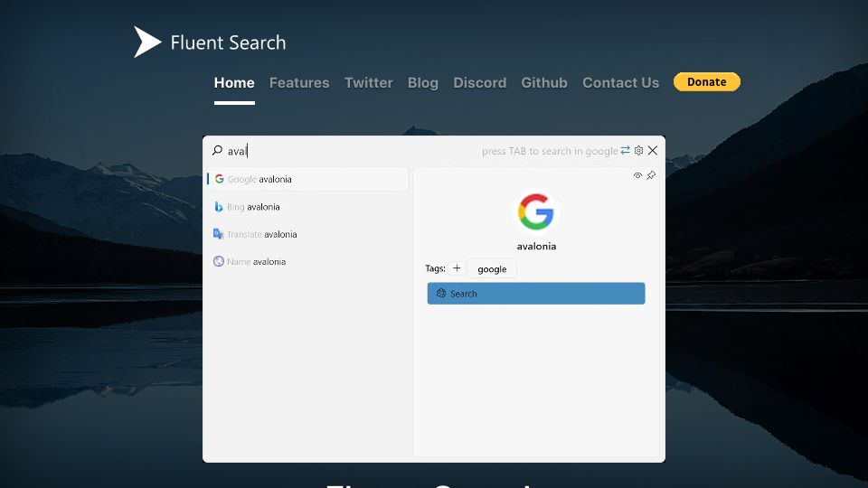Click the 'press TAB to search in google' hint
Viewport: 868px width, 488px height.
550,151
